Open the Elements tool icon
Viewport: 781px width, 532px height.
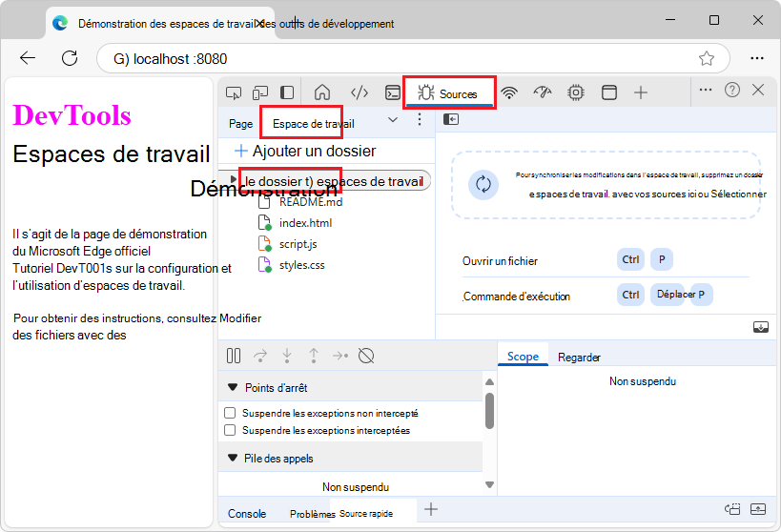pyautogui.click(x=360, y=92)
